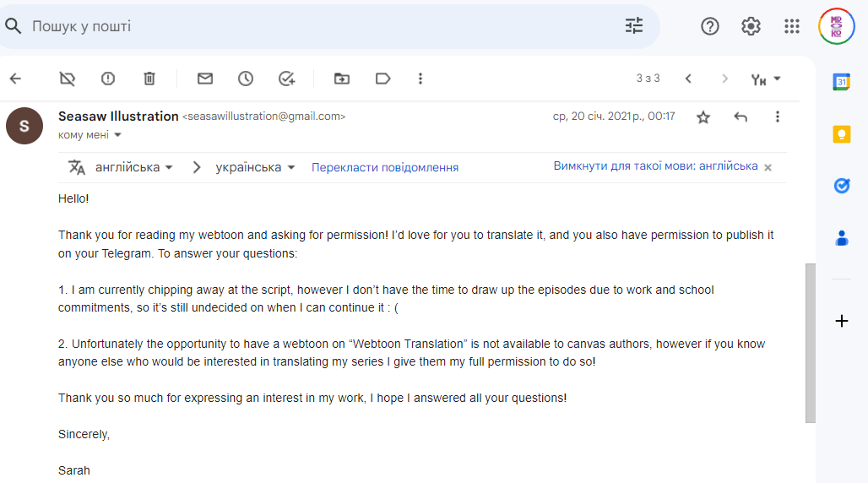This screenshot has width=868, height=483.
Task: Go back to inbox with the arrow
Action: (x=15, y=79)
